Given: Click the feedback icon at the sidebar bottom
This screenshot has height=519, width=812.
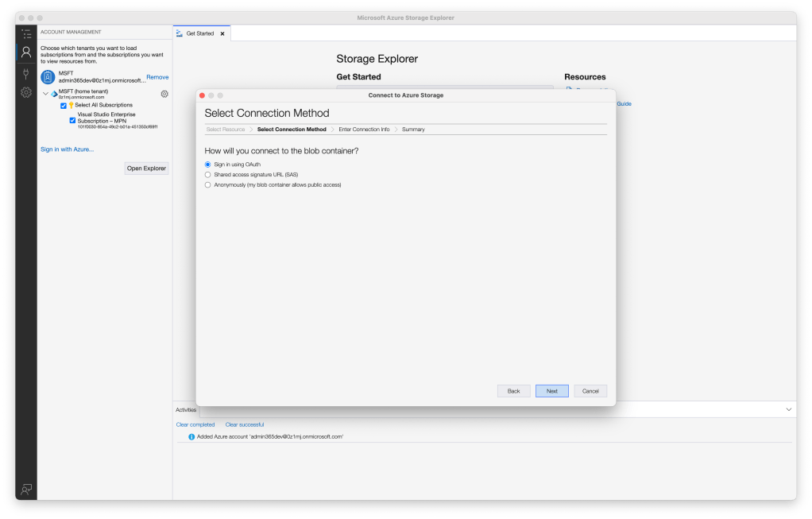Looking at the screenshot, I should tap(26, 490).
